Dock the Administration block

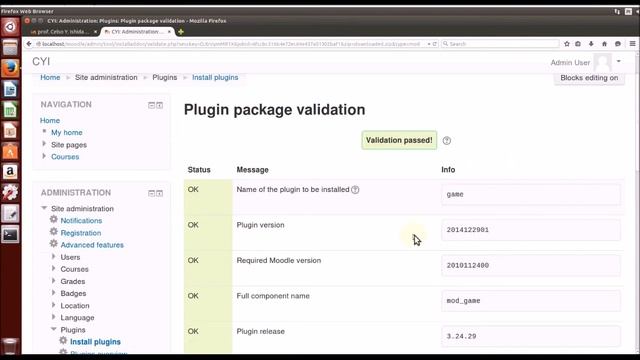(160, 193)
